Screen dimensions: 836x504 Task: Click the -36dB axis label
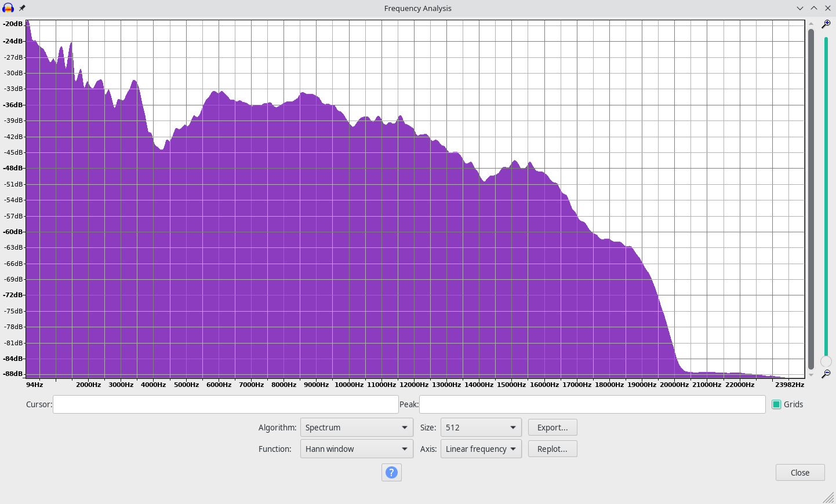[x=13, y=105]
